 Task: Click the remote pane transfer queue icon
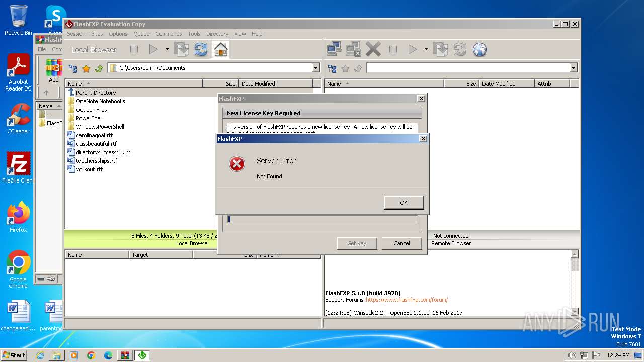[440, 49]
